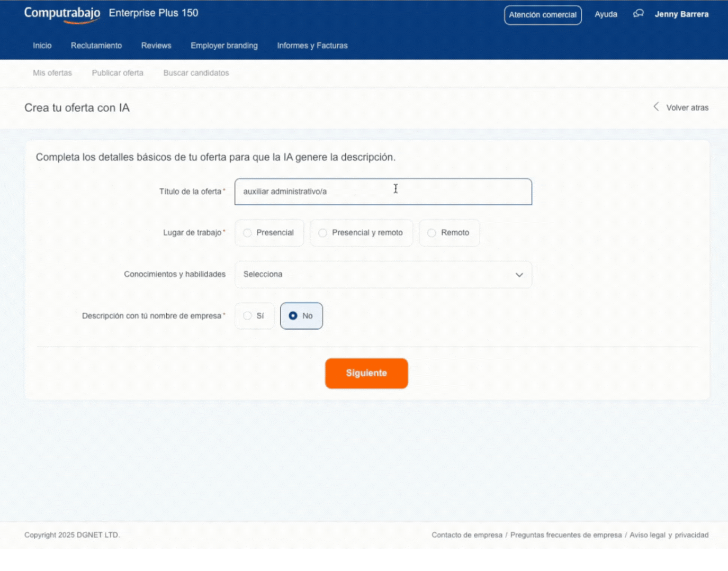Click Jenny Barrera account name
Screen dimensions: 728x571
coord(682,14)
